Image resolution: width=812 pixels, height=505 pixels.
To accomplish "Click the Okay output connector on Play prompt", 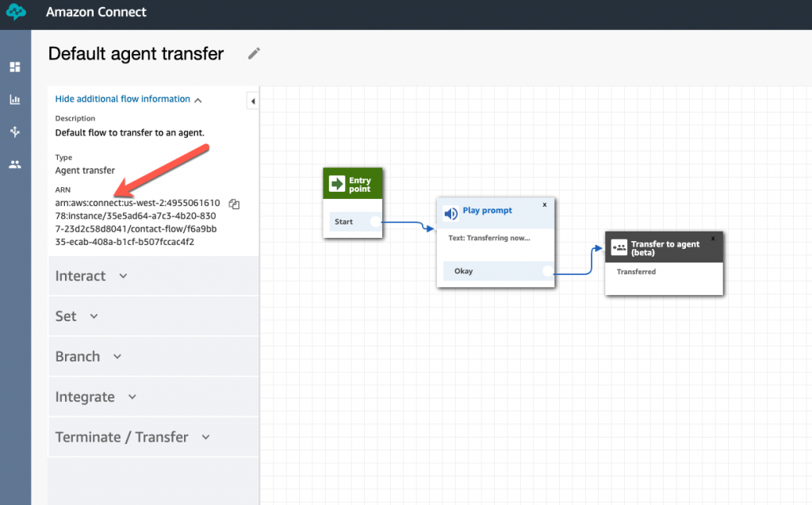I will point(546,271).
